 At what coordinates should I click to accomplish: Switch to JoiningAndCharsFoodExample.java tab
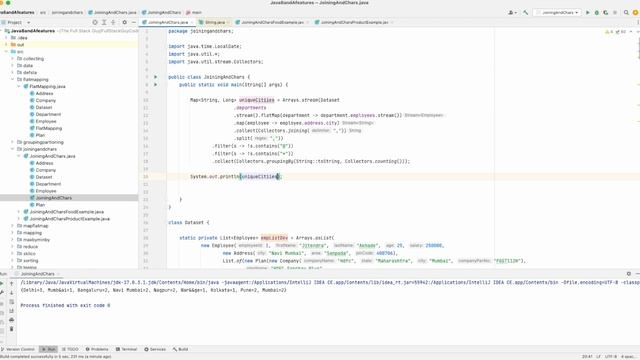pos(272,22)
